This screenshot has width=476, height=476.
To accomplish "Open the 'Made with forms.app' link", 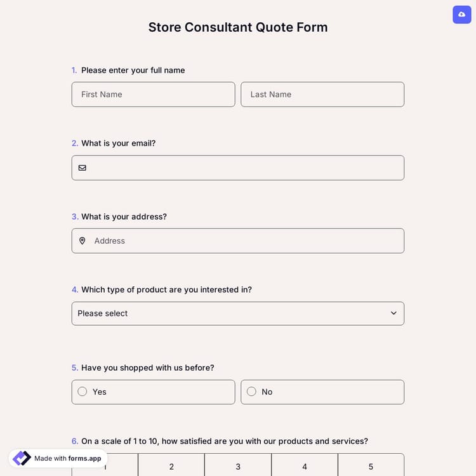I will (67, 458).
